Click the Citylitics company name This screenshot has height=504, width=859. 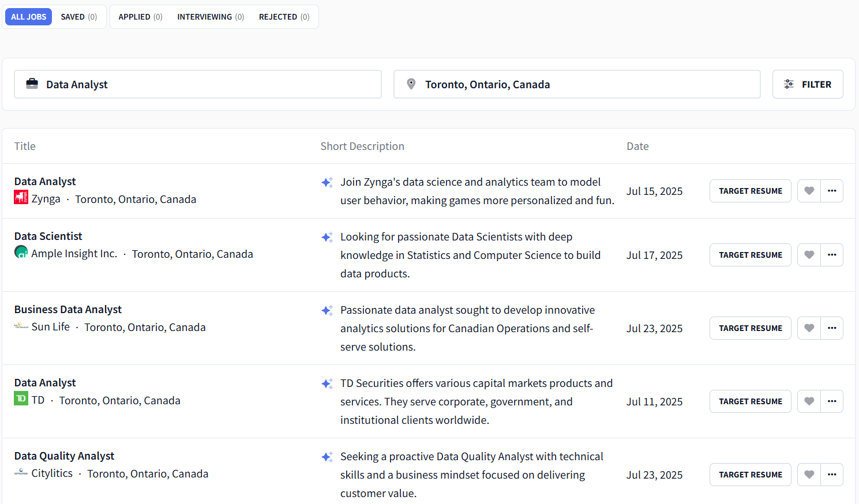click(52, 473)
